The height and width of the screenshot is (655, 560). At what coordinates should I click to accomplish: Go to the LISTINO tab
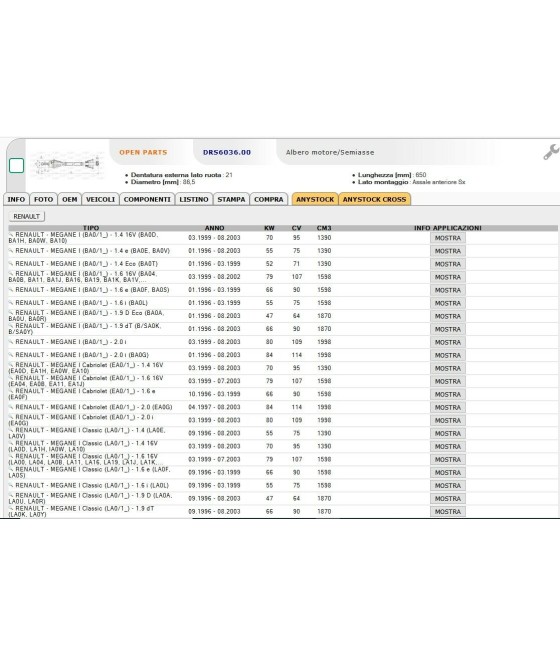194,199
